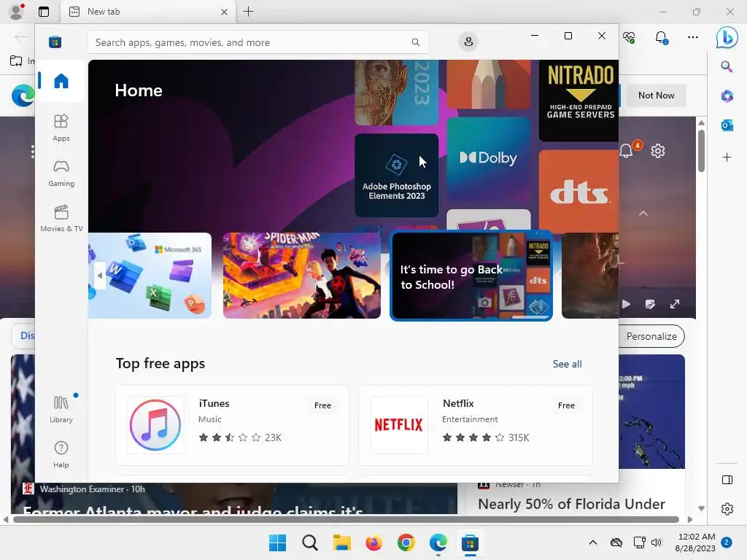This screenshot has width=747, height=560.
Task: Launch Firefox from taskbar
Action: [x=373, y=542]
